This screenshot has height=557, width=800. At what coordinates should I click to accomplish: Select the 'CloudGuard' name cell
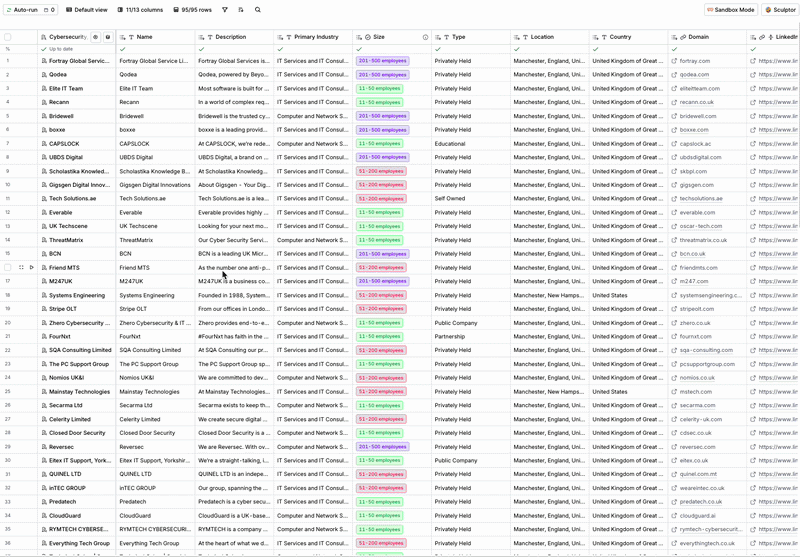pyautogui.click(x=155, y=516)
